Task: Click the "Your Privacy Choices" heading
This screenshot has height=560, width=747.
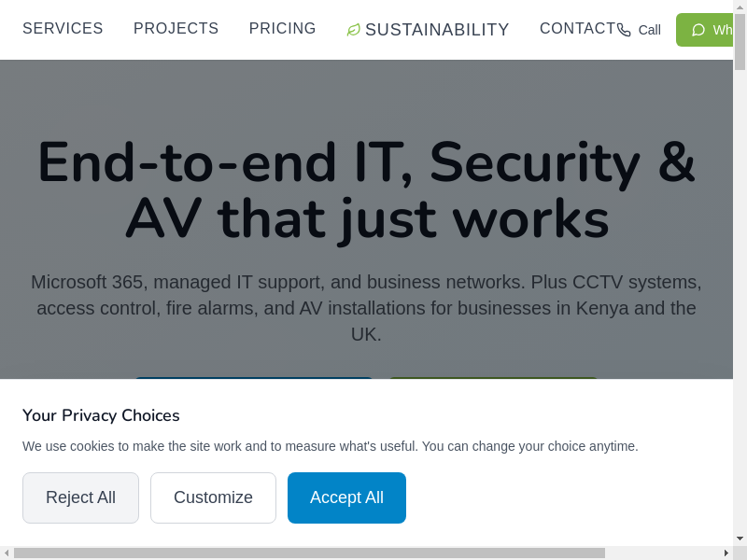Action: pyautogui.click(x=101, y=415)
